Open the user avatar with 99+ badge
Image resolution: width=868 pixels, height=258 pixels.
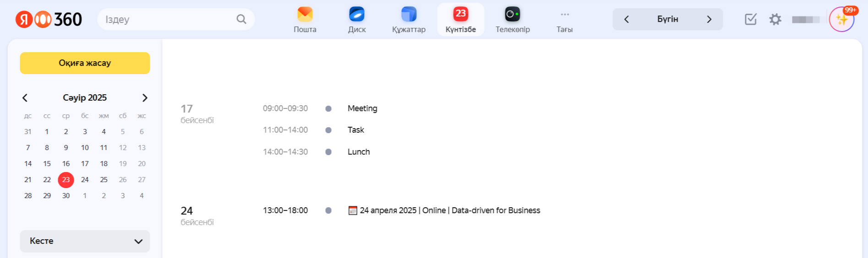click(x=841, y=20)
